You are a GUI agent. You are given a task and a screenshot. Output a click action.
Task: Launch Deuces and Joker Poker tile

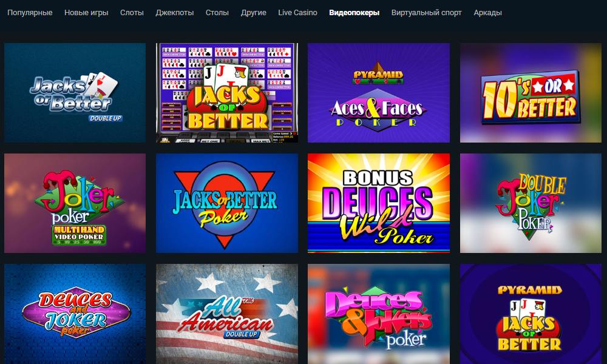[75, 314]
